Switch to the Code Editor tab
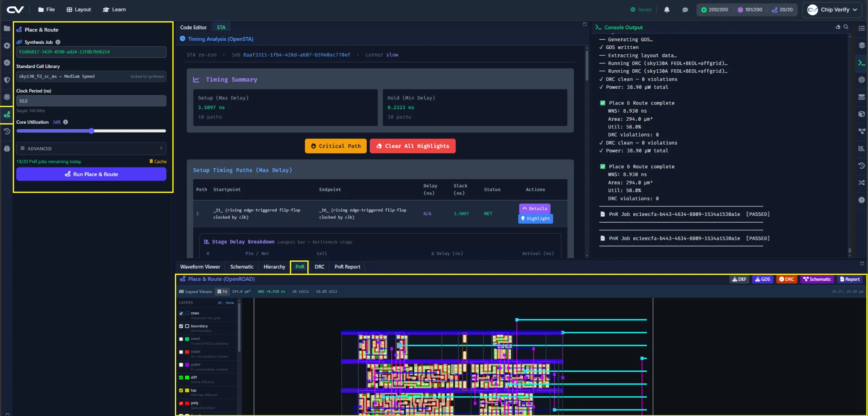The width and height of the screenshot is (868, 416). (194, 27)
